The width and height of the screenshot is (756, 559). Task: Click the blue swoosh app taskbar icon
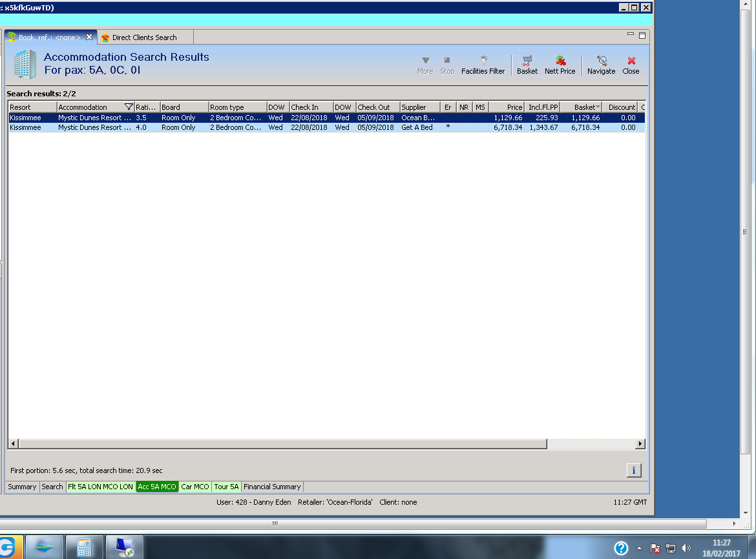45,547
